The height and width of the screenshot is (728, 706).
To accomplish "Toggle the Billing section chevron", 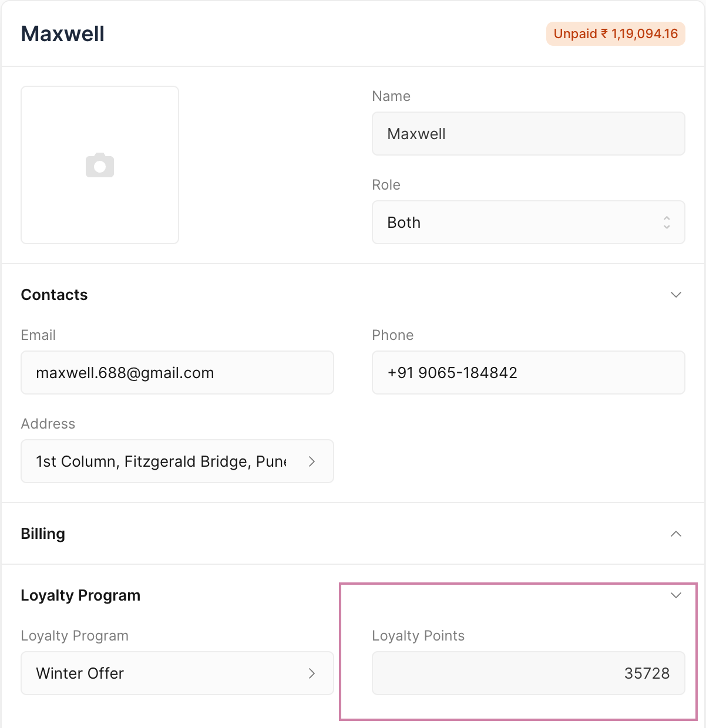I will 676,534.
